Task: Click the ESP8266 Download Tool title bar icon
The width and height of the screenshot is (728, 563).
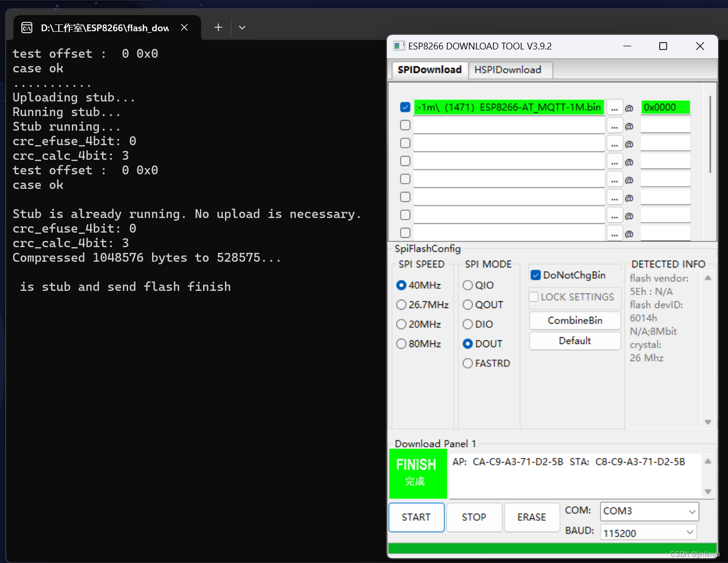Action: click(399, 46)
